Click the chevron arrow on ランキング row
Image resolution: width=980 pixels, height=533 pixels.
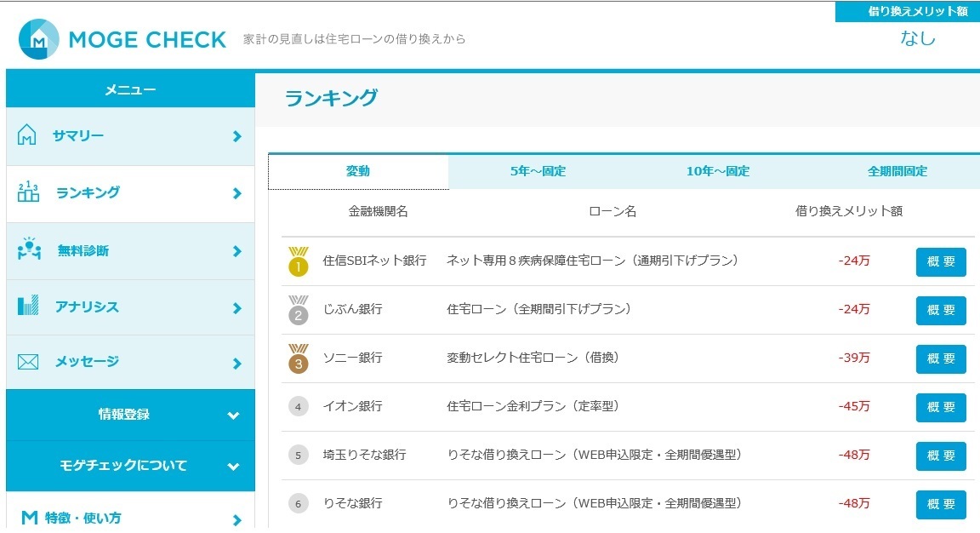[236, 193]
